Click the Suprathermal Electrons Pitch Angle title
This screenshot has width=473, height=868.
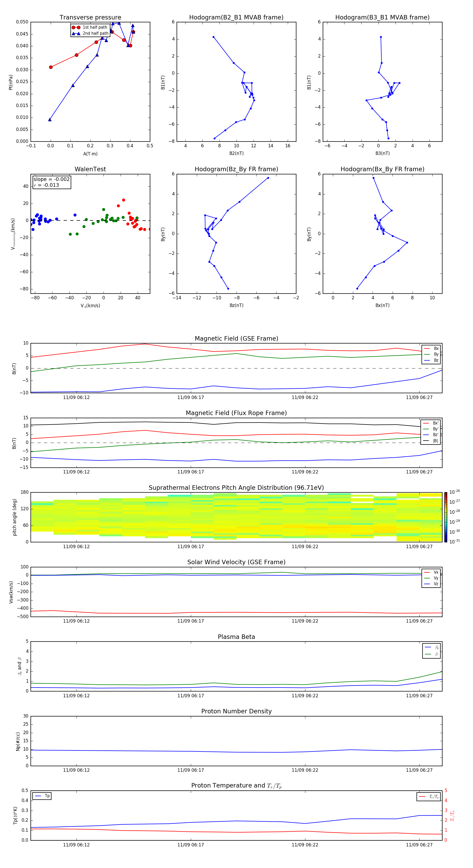pos(236,488)
